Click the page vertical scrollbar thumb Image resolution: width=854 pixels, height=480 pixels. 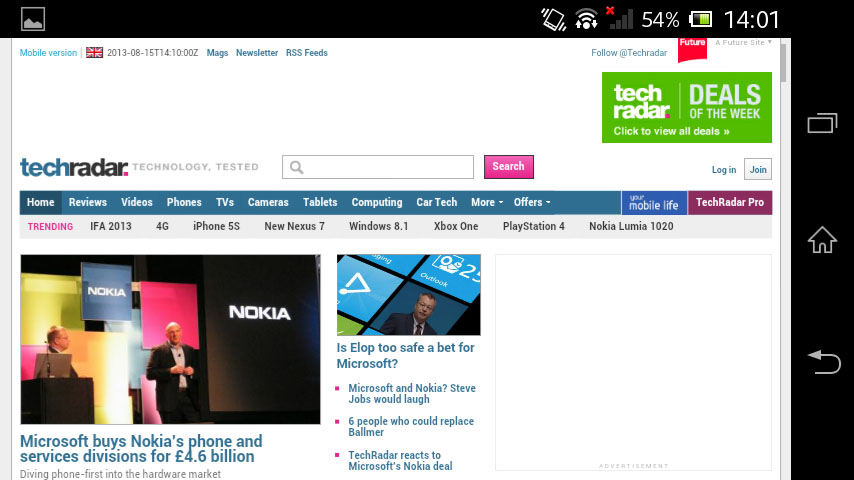click(783, 63)
